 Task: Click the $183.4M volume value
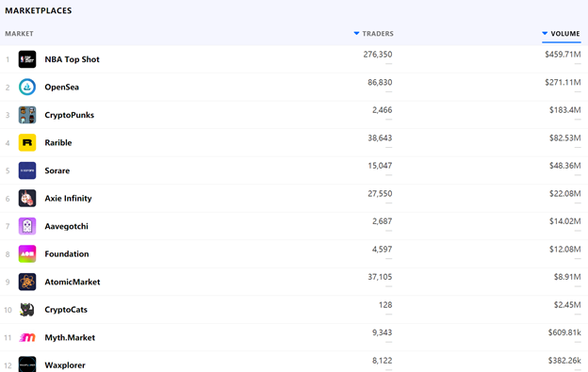point(565,110)
